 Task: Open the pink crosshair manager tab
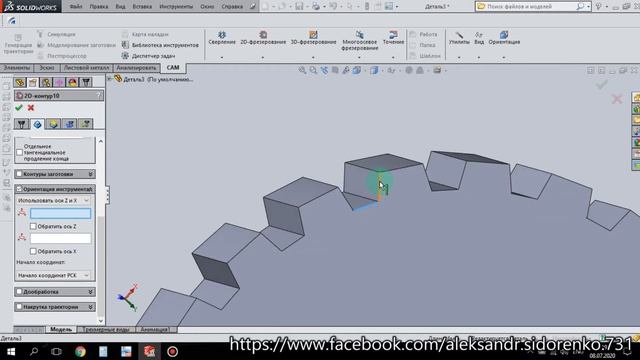(x=59, y=82)
